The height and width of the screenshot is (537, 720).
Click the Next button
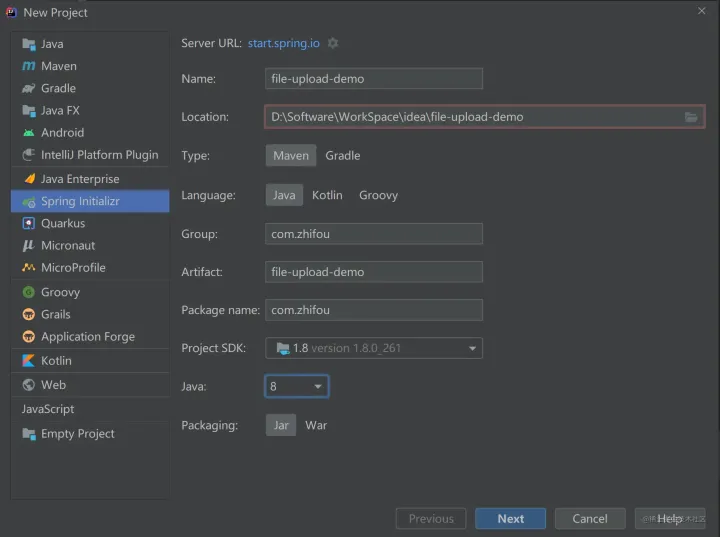(x=511, y=519)
